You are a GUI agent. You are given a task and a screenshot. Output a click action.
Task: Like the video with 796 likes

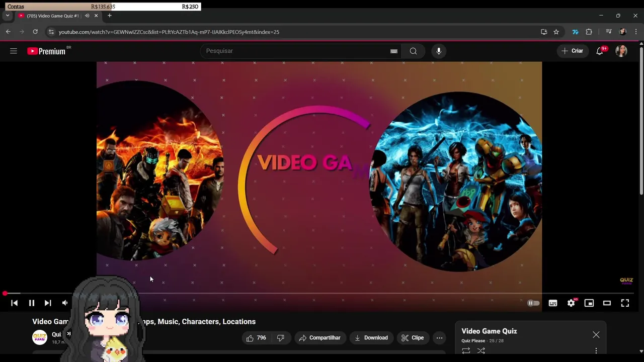coord(256,338)
